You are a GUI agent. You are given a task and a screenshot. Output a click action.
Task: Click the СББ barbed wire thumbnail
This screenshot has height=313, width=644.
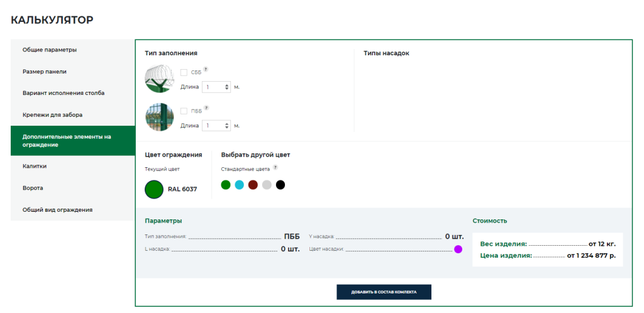click(159, 79)
